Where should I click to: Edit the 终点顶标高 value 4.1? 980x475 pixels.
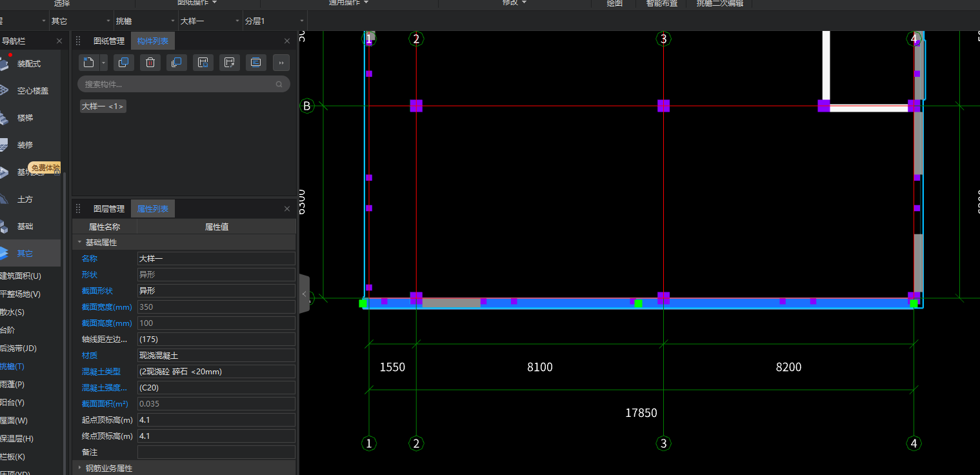tap(216, 436)
